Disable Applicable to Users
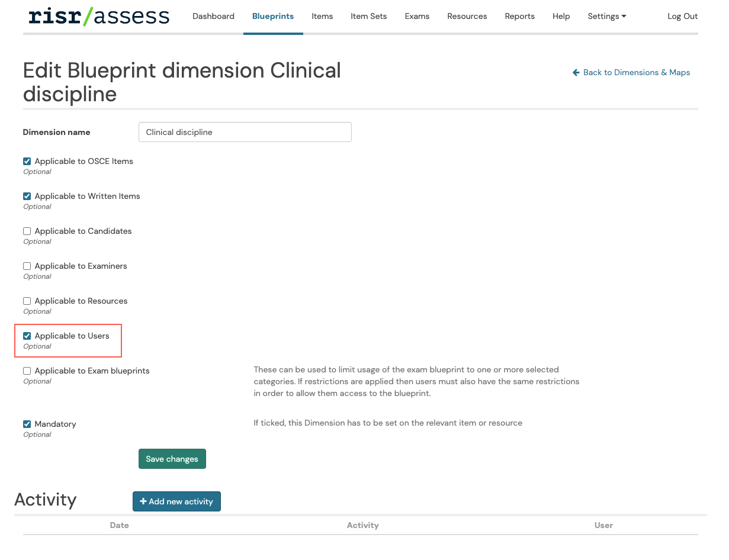The width and height of the screenshot is (729, 560). [x=27, y=336]
